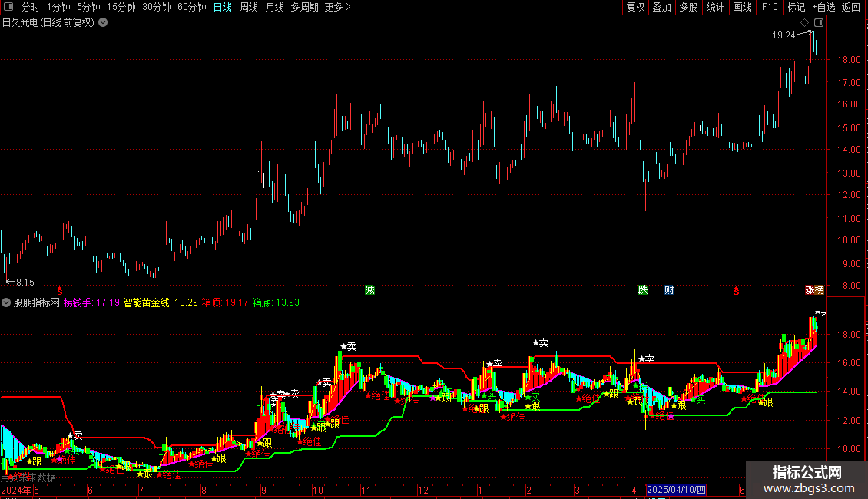The image size is (868, 499).
Task: Click the 股朋指标网 indicator name
Action: pyautogui.click(x=37, y=302)
